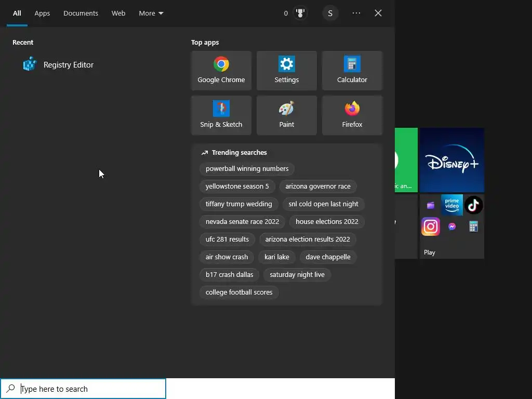Search house elections 2022

(327, 221)
